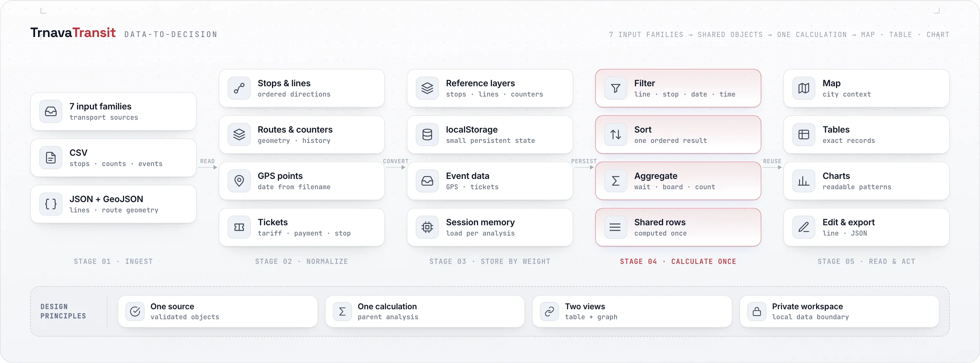This screenshot has width=980, height=363.
Task: Click the Stage 01 Ingest label
Action: [113, 262]
